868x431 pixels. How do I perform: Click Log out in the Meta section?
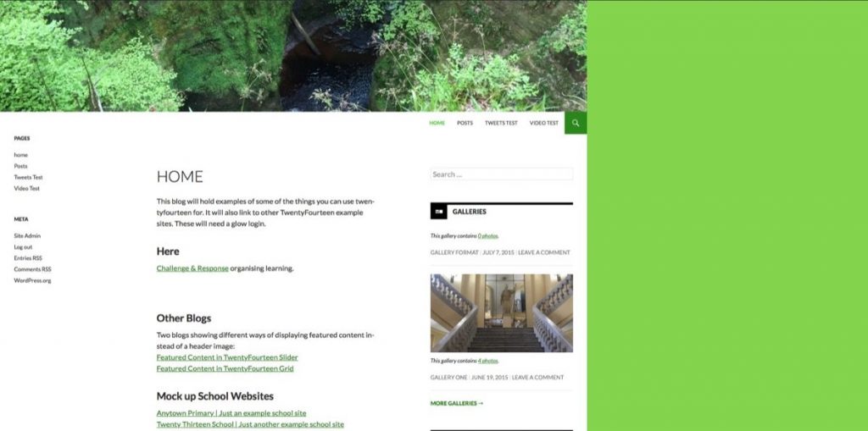point(23,246)
